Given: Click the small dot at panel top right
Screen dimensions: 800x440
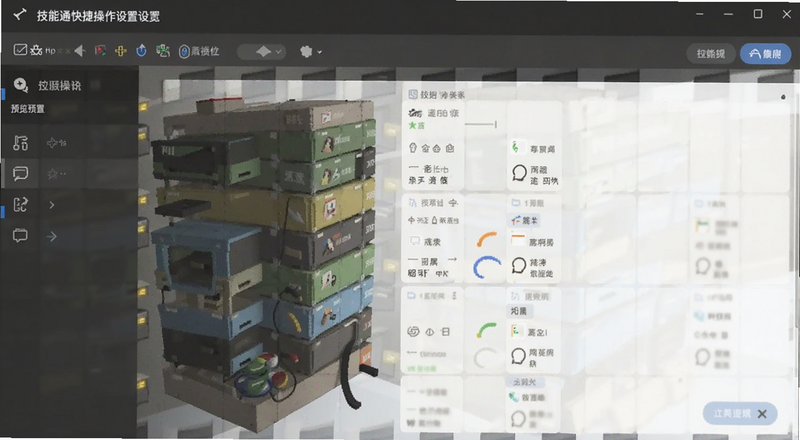Looking at the screenshot, I should coord(783,97).
